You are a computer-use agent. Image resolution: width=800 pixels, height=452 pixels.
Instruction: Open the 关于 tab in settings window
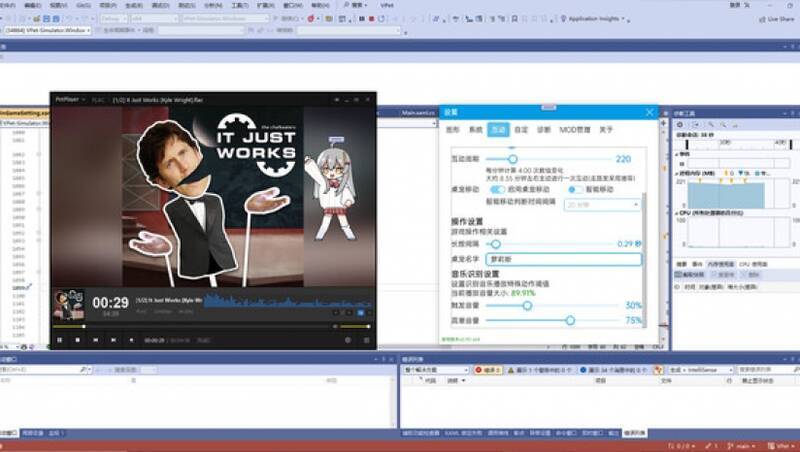pos(606,130)
